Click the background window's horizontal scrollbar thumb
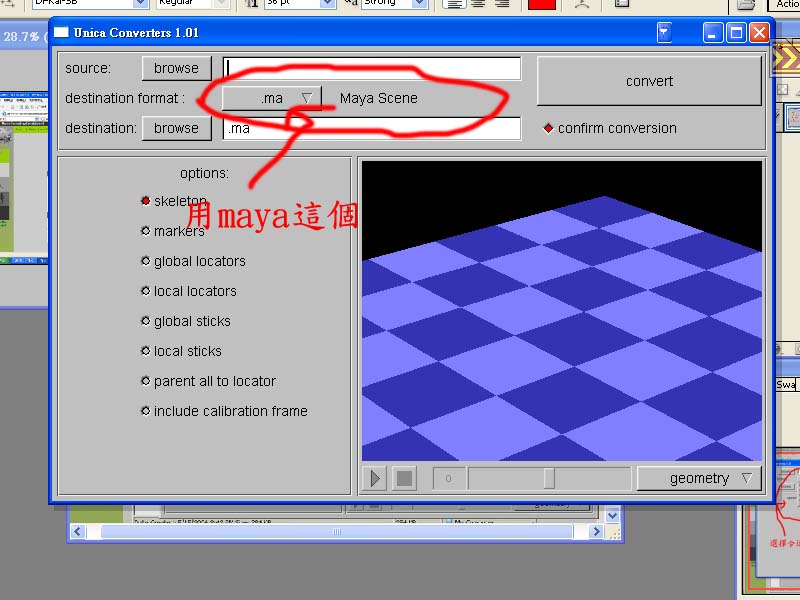The width and height of the screenshot is (800, 600). [x=337, y=531]
